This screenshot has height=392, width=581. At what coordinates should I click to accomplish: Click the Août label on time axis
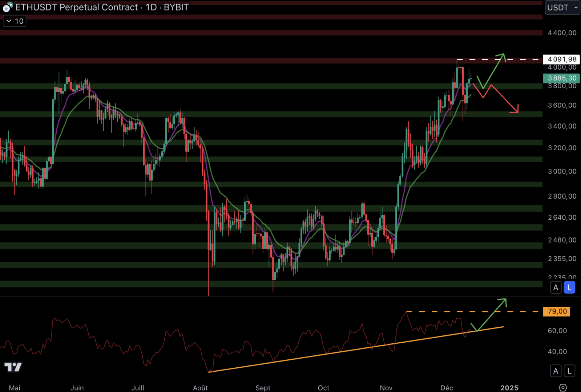200,388
